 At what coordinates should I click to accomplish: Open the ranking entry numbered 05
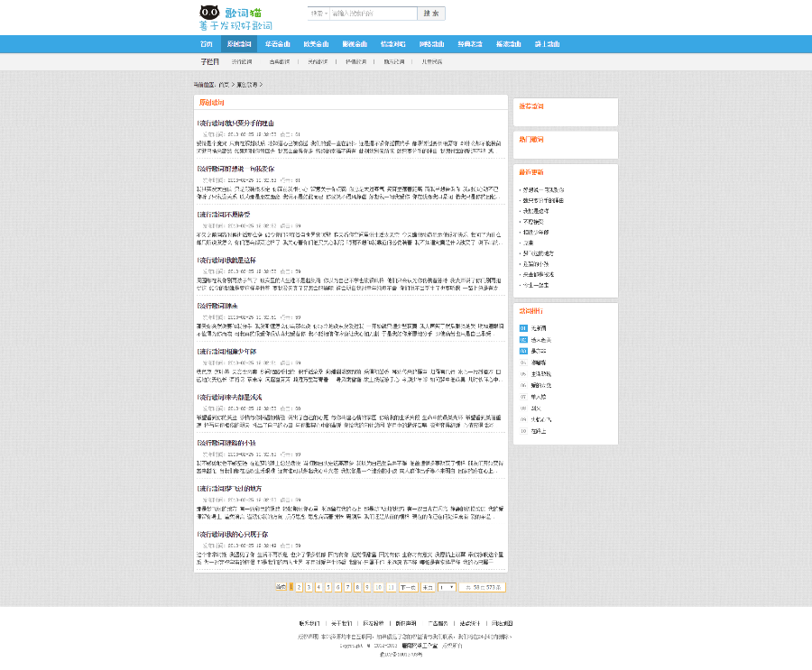541,374
